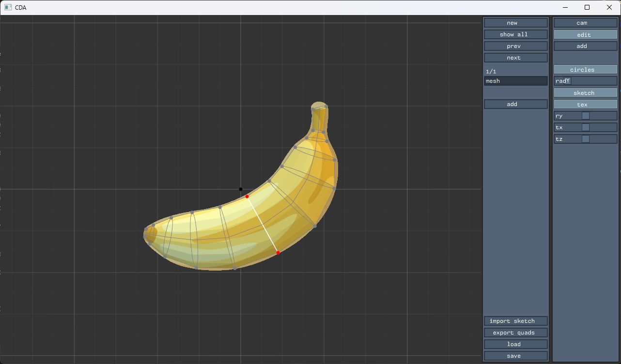
Task: Advance using the next button
Action: (x=515, y=58)
